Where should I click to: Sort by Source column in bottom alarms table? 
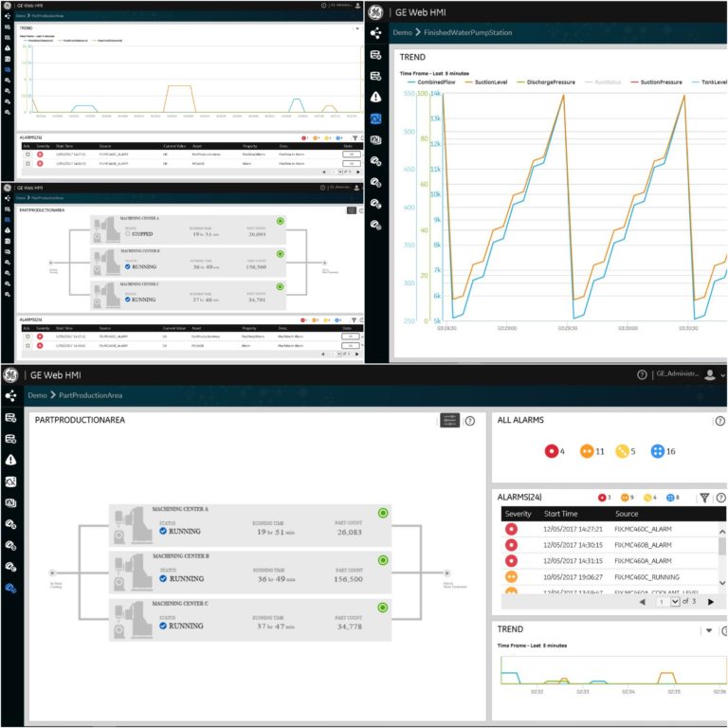pos(627,514)
